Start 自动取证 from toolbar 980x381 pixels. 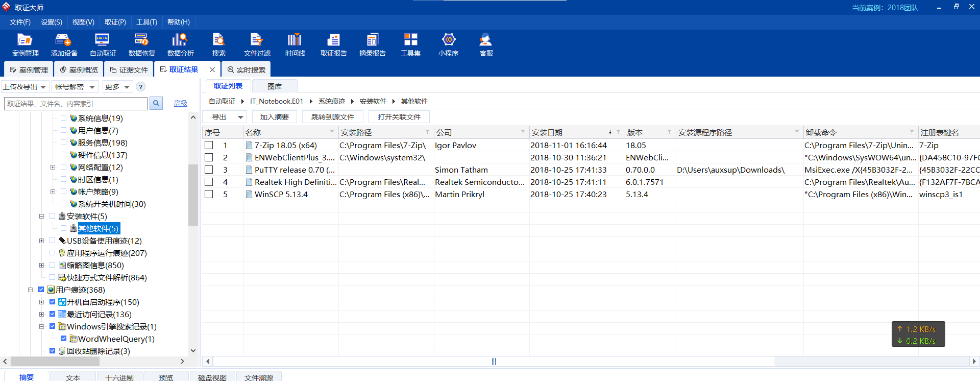click(x=103, y=45)
